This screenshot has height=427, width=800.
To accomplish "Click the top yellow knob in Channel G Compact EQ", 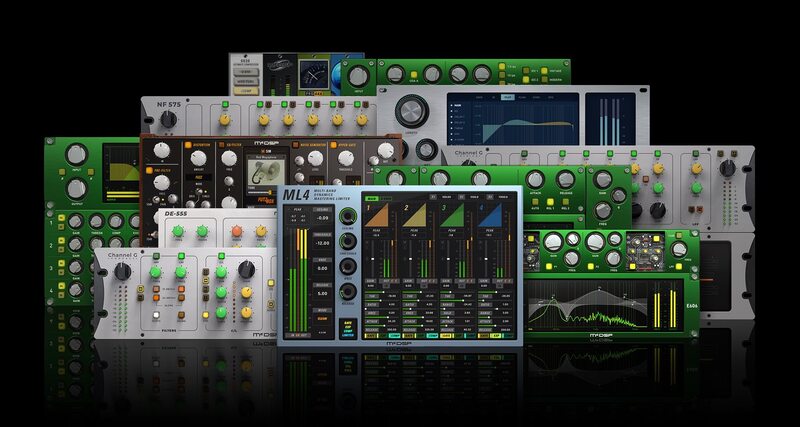I will pos(246,292).
